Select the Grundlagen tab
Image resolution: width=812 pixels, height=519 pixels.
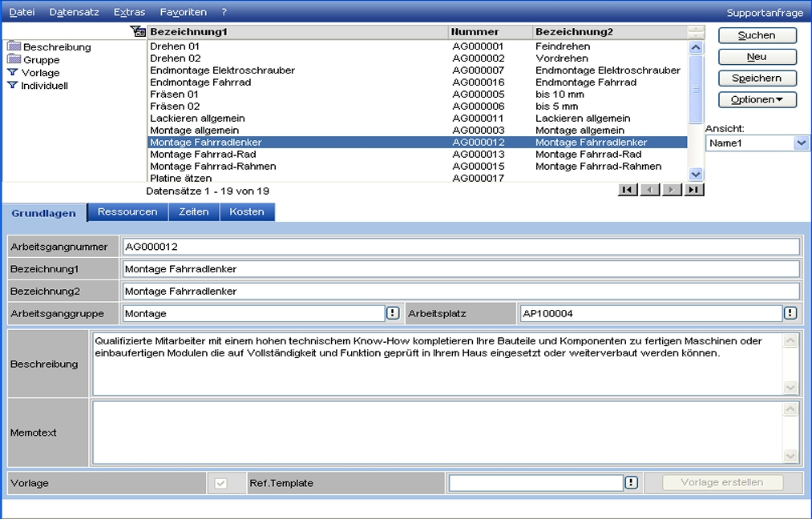(43, 213)
